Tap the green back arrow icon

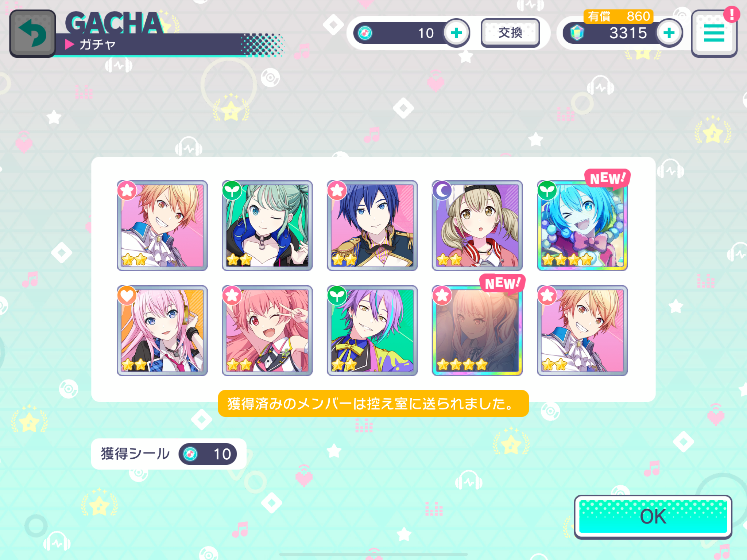[32, 34]
